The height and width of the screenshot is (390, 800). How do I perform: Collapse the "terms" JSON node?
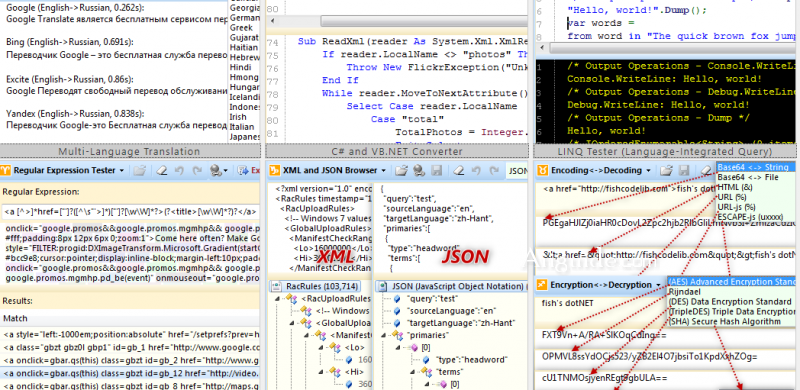(414, 372)
